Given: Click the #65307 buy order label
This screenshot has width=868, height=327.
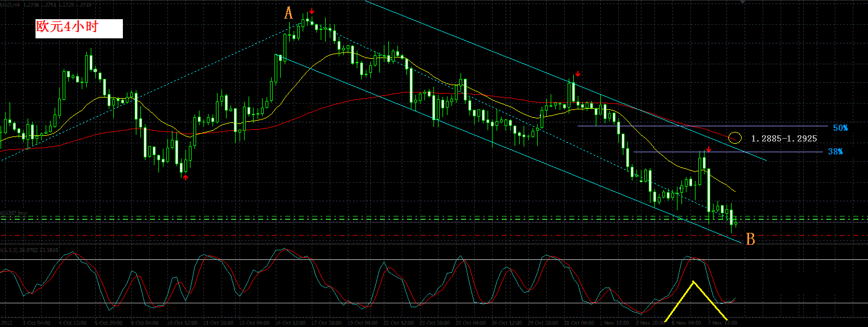Looking at the screenshot, I should point(14,213).
